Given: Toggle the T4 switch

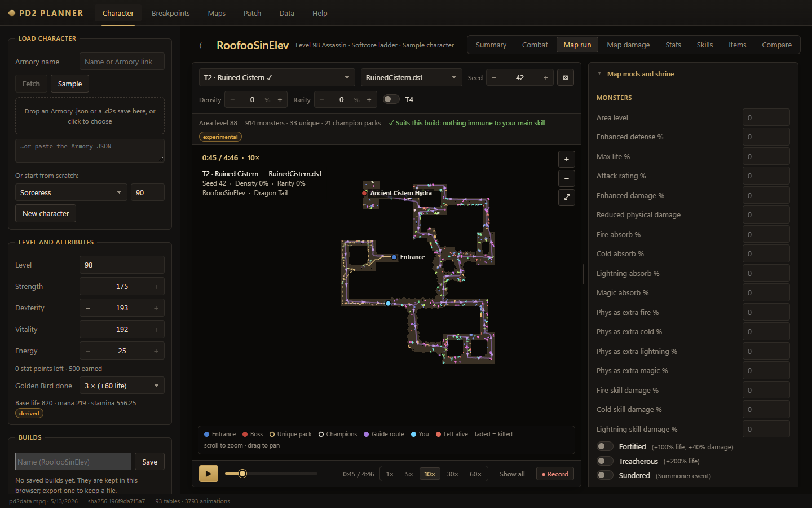Looking at the screenshot, I should click(x=391, y=99).
